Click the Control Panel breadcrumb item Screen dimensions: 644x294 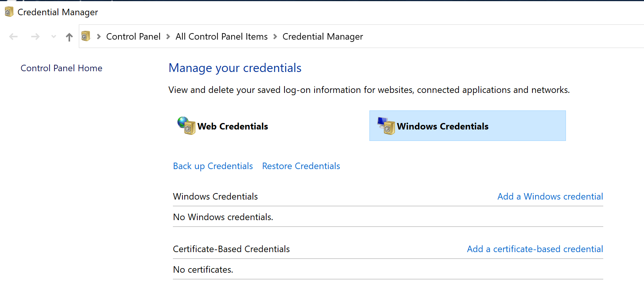[x=133, y=37]
